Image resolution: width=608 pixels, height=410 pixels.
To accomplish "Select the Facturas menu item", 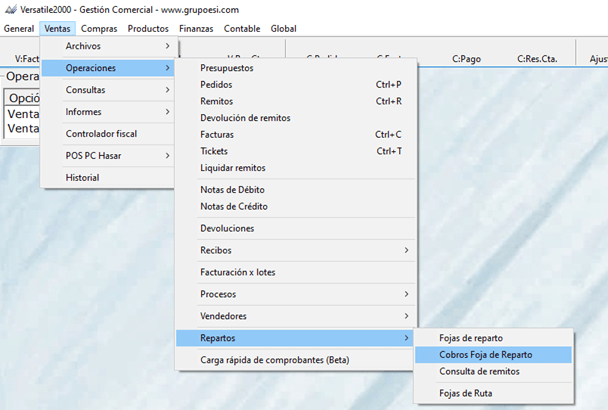I will (217, 135).
